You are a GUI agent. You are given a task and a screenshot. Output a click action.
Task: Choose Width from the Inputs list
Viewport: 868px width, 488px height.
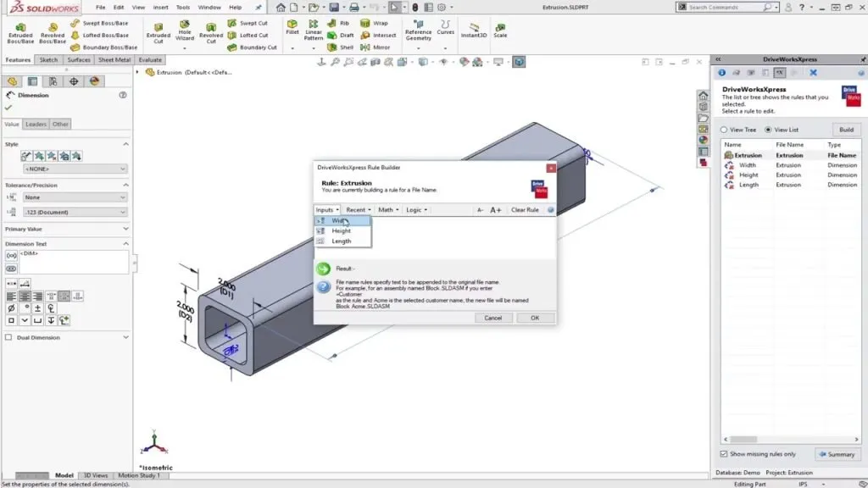click(342, 219)
